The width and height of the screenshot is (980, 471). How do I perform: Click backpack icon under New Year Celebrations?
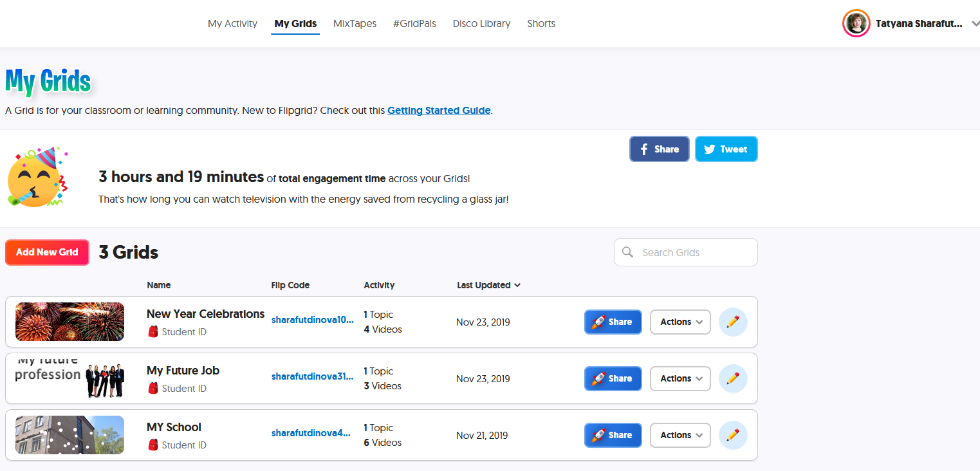(153, 332)
